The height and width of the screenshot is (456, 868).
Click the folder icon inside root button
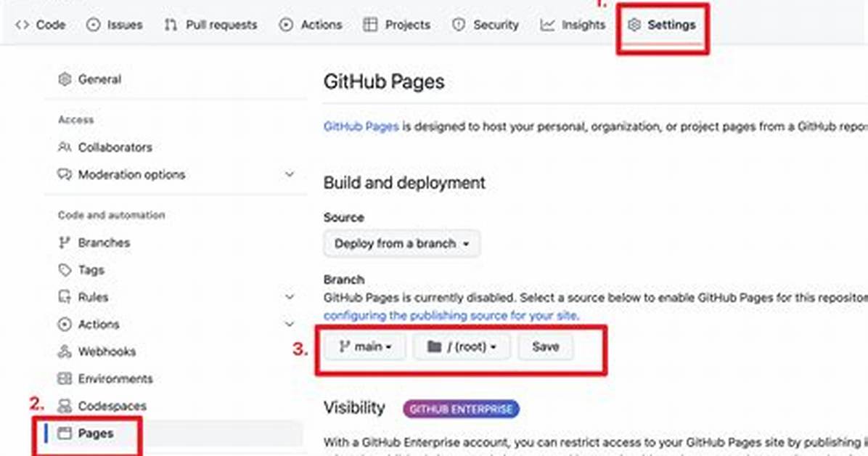point(435,347)
